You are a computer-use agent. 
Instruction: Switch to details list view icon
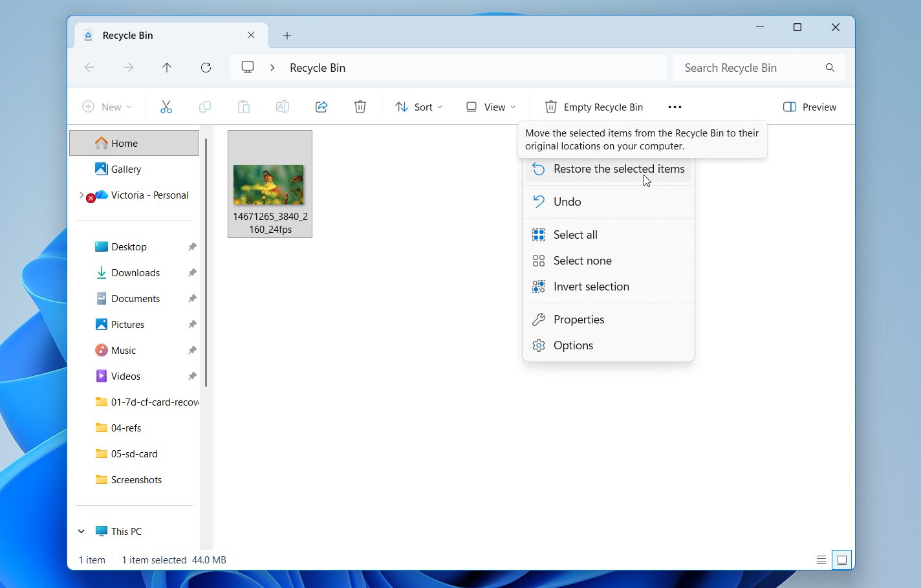[821, 560]
